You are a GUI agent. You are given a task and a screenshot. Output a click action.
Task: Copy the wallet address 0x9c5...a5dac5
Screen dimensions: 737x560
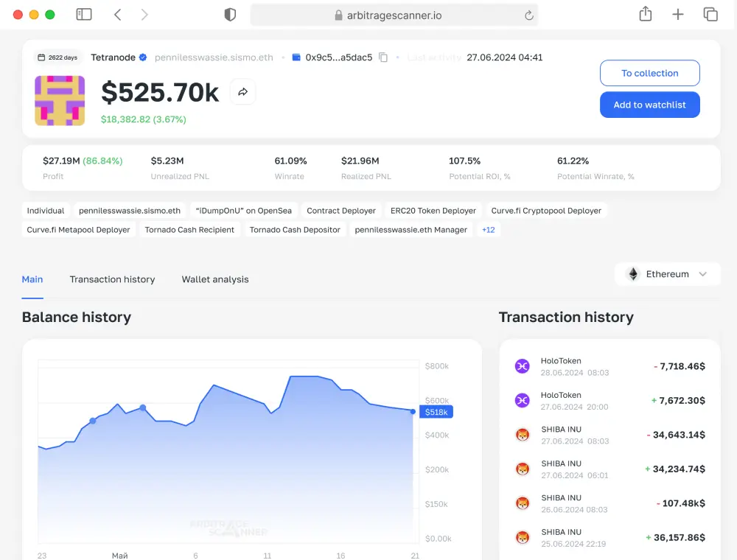click(x=383, y=57)
